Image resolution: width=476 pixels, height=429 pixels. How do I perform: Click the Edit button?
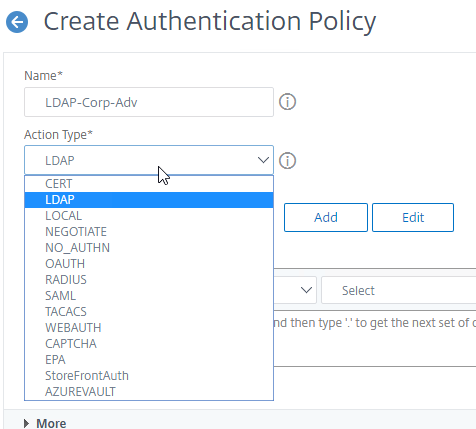[x=413, y=217]
